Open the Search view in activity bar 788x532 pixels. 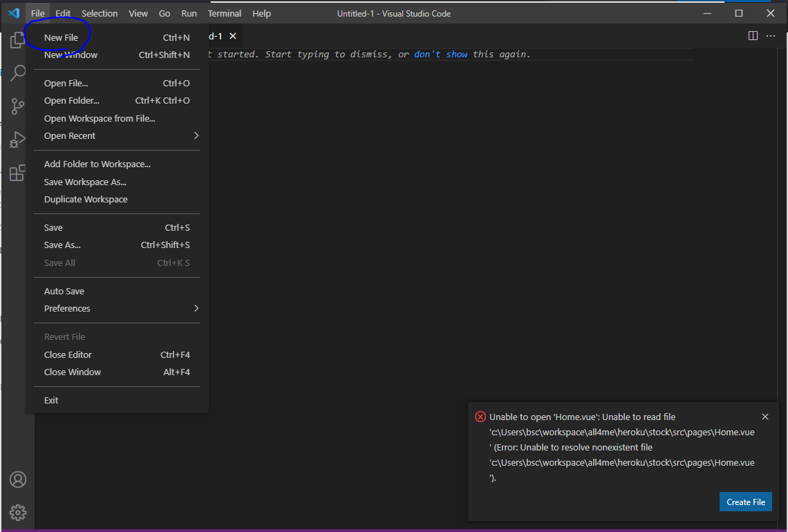coord(17,73)
